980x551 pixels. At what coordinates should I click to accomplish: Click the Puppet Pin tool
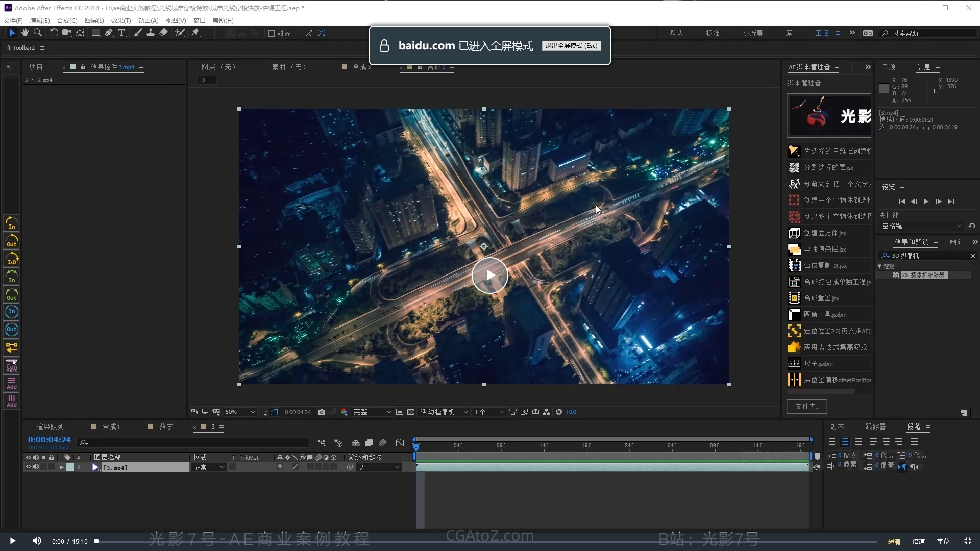point(195,33)
